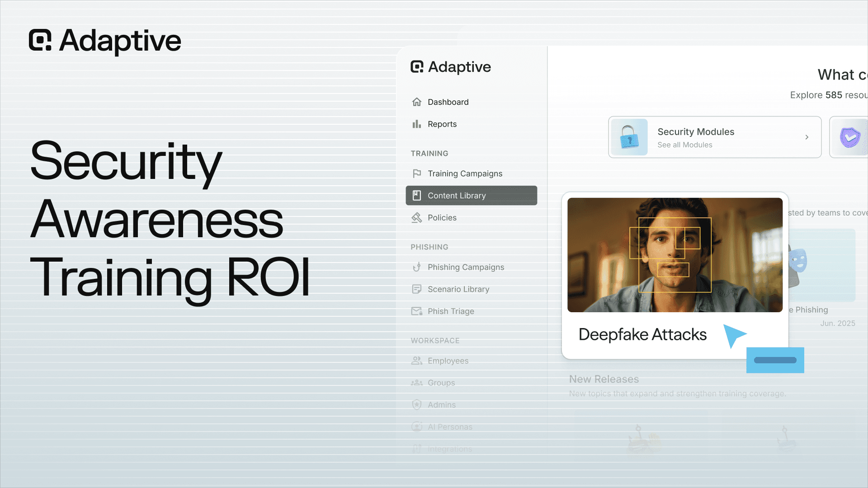The height and width of the screenshot is (488, 868).
Task: Click the Jun. 2025 date label
Action: click(838, 324)
